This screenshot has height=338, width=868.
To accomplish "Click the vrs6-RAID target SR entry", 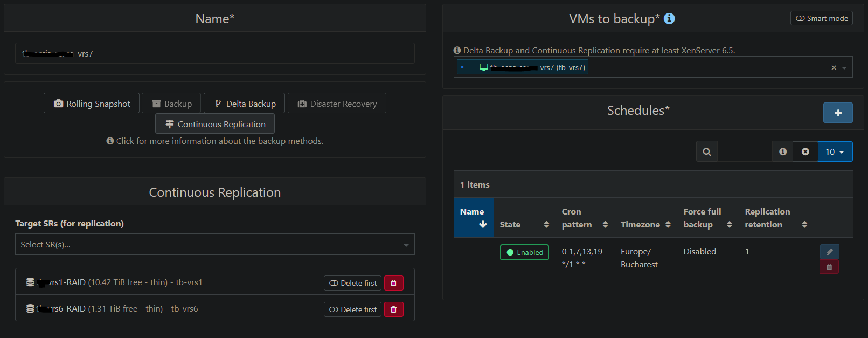I will 215,308.
